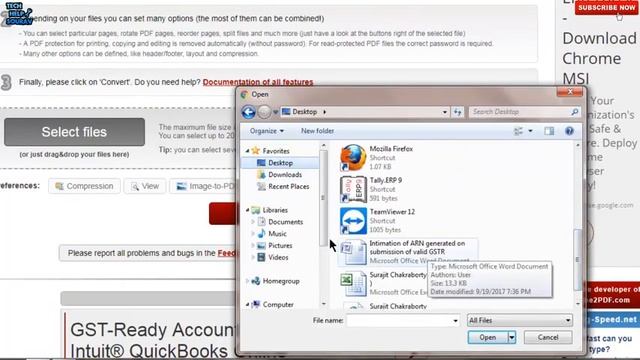The image size is (640, 360).
Task: Click the Favorites star icon
Action: [256, 151]
